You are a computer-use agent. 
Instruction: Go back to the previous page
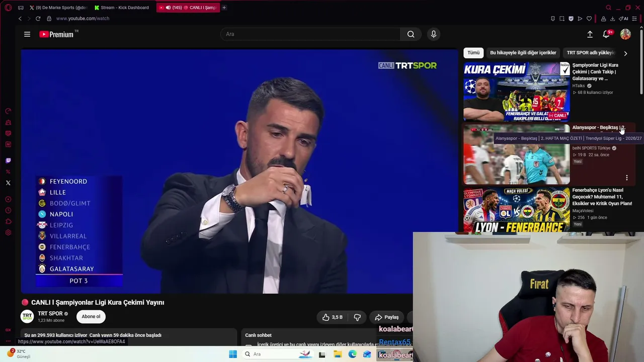pyautogui.click(x=20, y=19)
